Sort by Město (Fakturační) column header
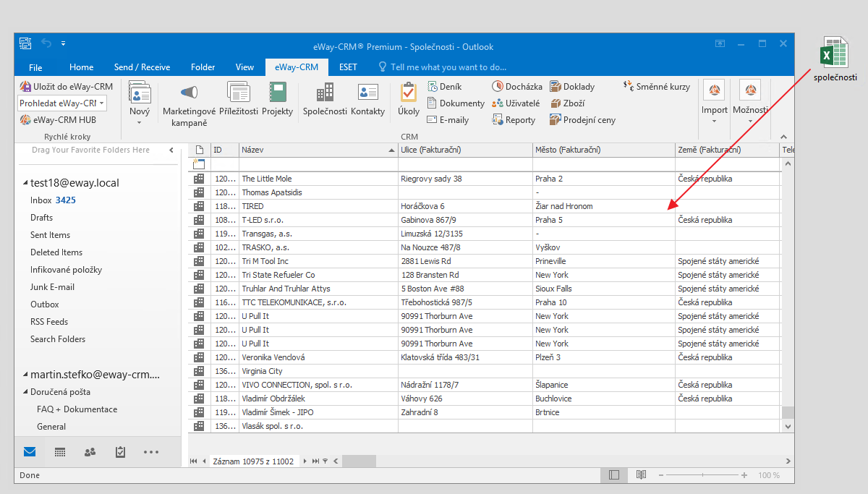This screenshot has width=868, height=494. 604,150
